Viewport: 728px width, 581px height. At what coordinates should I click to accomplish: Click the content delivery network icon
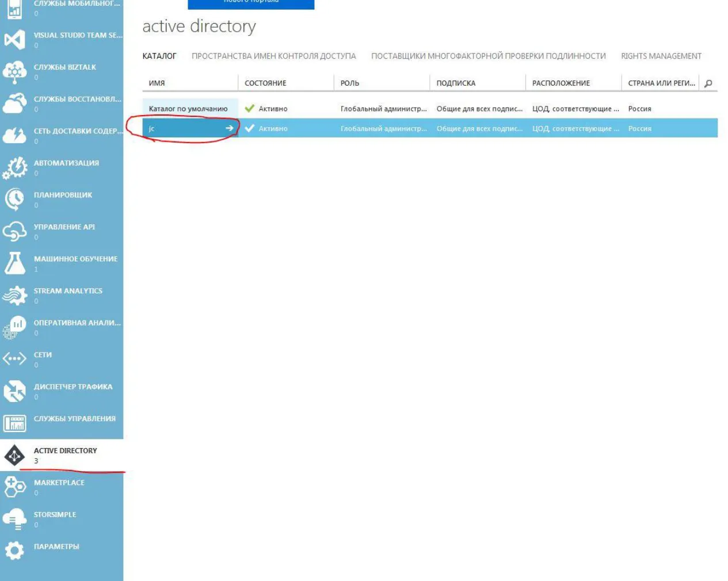click(x=14, y=136)
